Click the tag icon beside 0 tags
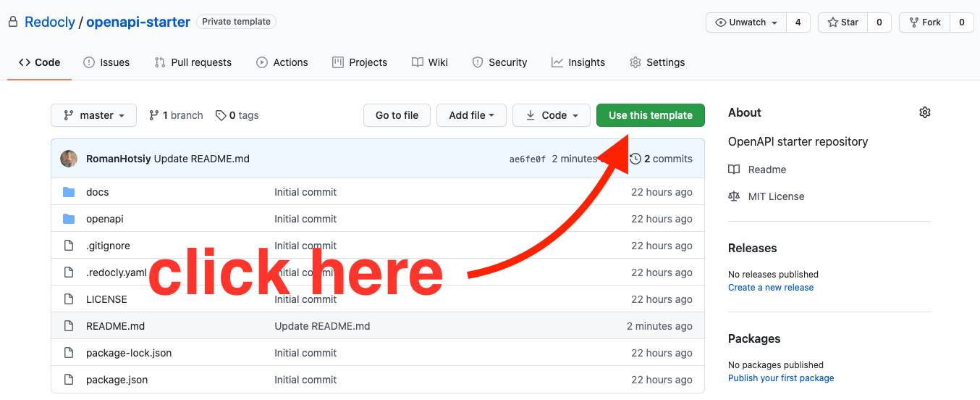 [221, 115]
